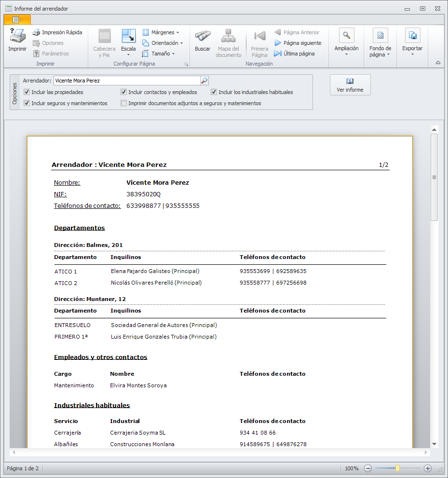This screenshot has height=478, width=448.
Task: Open the Orientación dropdown
Action: click(163, 43)
